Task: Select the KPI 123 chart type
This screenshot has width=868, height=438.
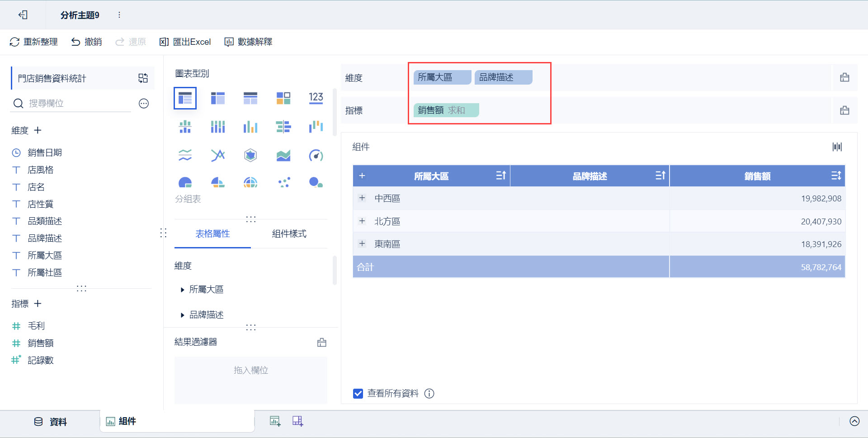Action: 316,98
